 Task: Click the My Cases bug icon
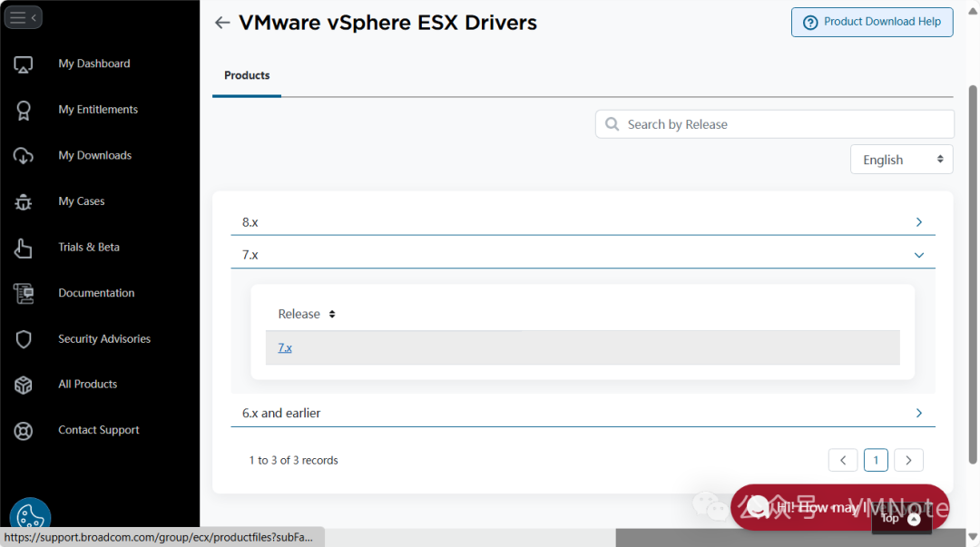[x=23, y=202]
